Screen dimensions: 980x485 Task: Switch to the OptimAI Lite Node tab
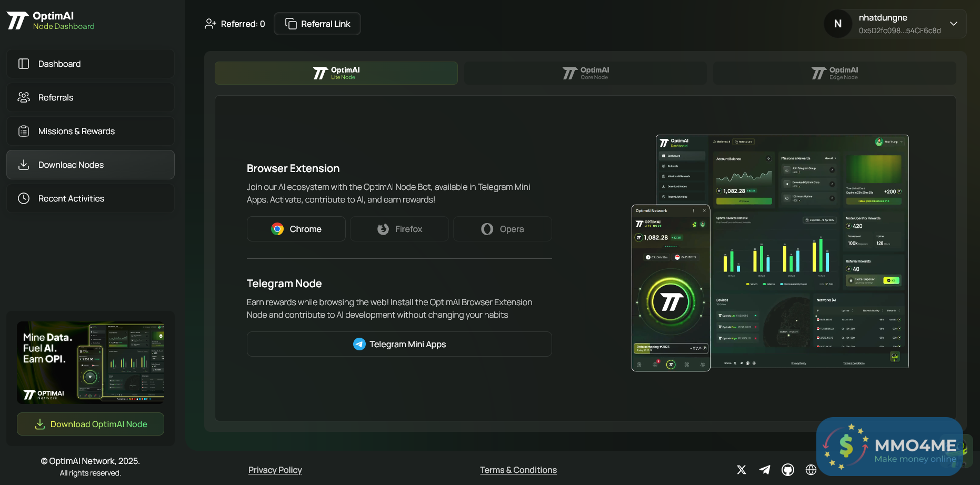click(x=336, y=73)
